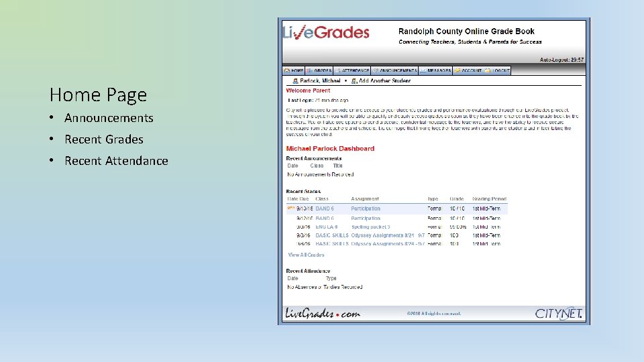
Task: Click the Add Another Student person icon
Action: 354,81
